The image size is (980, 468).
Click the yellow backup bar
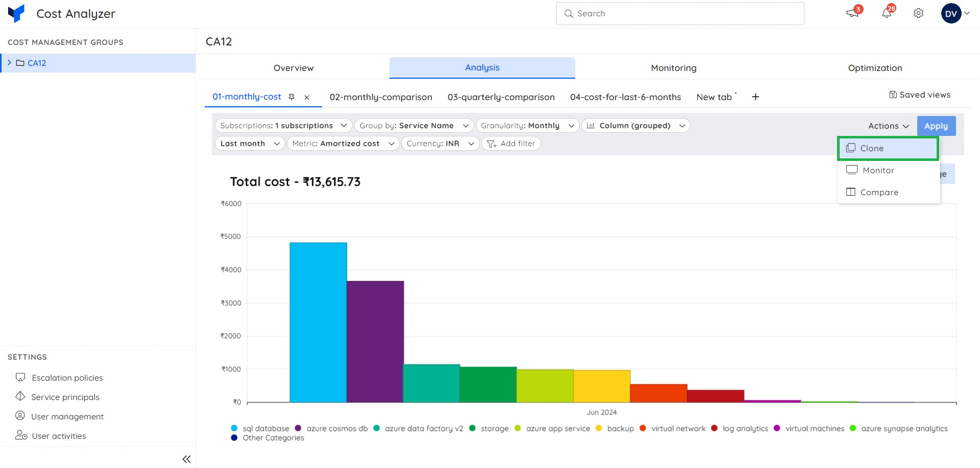602,386
